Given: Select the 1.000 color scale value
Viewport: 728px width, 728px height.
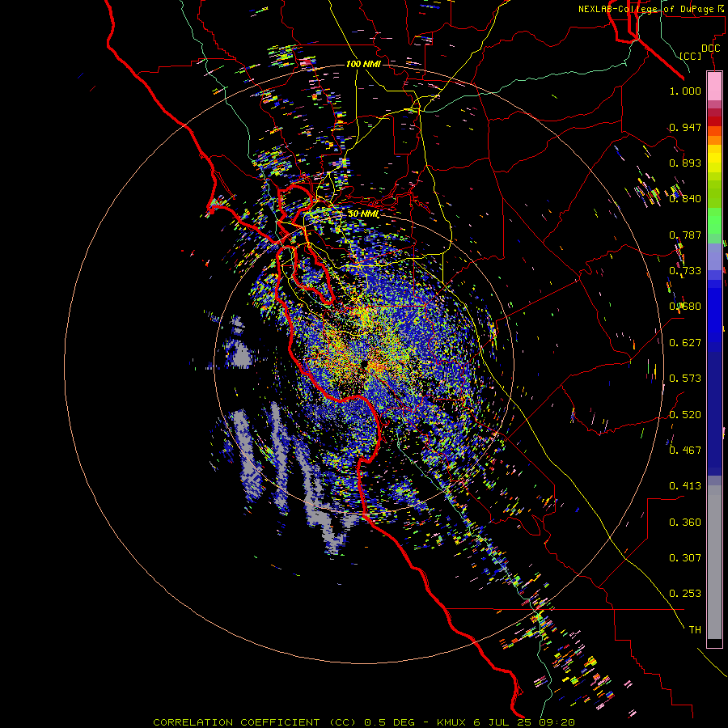Looking at the screenshot, I should [685, 91].
